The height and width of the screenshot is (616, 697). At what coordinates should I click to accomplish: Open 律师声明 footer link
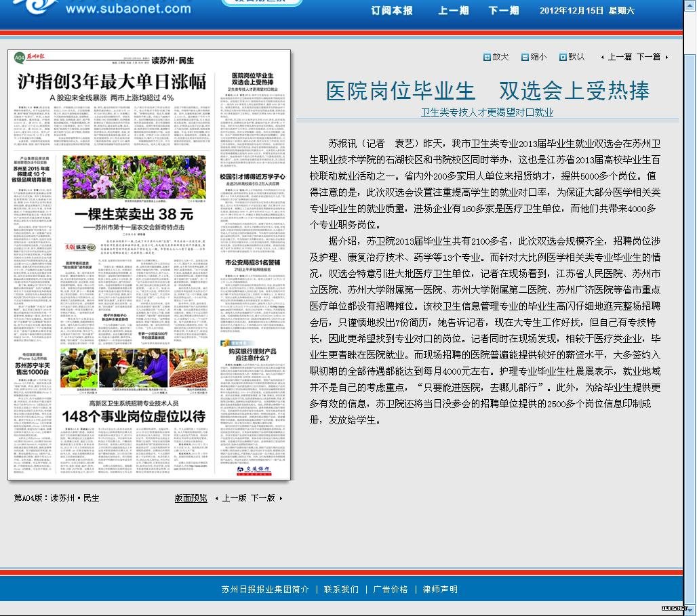click(x=440, y=590)
